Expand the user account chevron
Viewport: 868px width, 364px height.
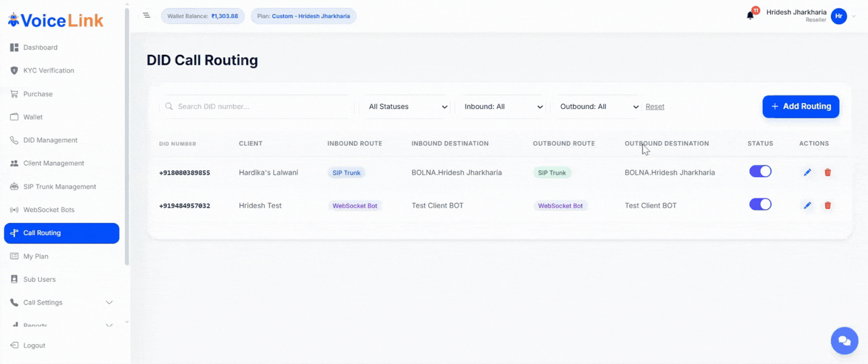pyautogui.click(x=854, y=16)
